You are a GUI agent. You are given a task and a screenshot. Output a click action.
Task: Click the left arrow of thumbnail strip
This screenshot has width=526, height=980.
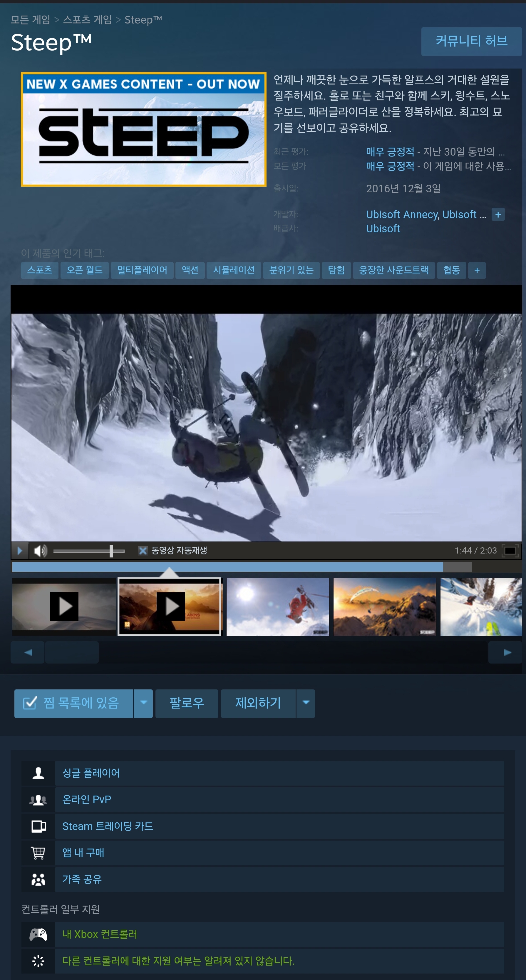28,652
